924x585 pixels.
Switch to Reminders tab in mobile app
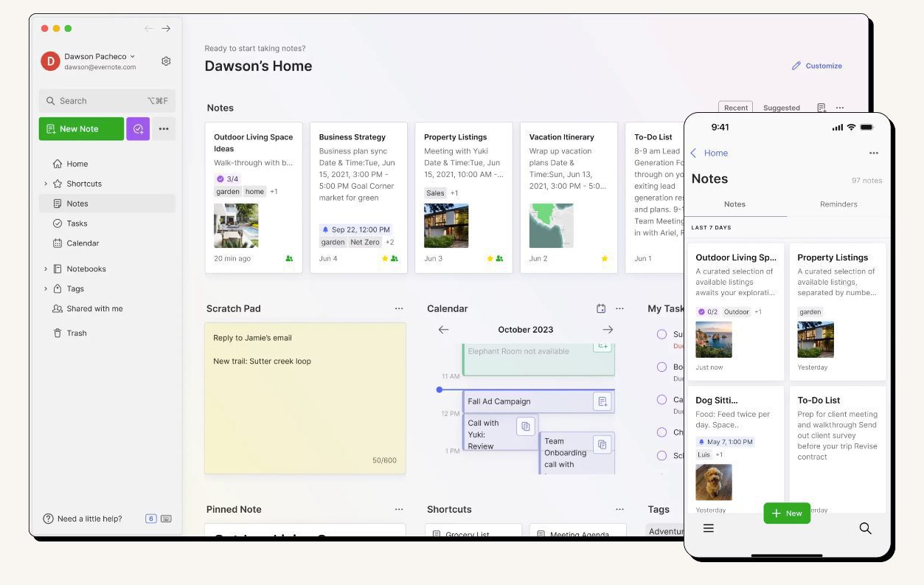[838, 204]
